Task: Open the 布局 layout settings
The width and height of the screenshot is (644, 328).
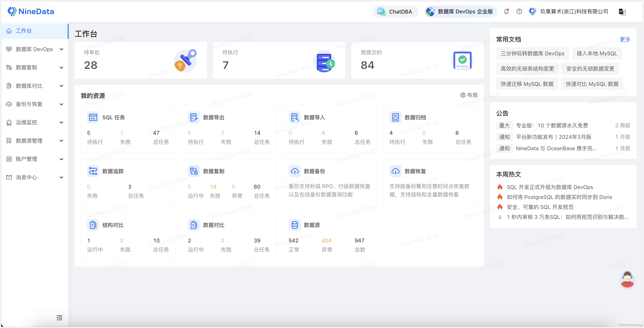Action: click(469, 95)
